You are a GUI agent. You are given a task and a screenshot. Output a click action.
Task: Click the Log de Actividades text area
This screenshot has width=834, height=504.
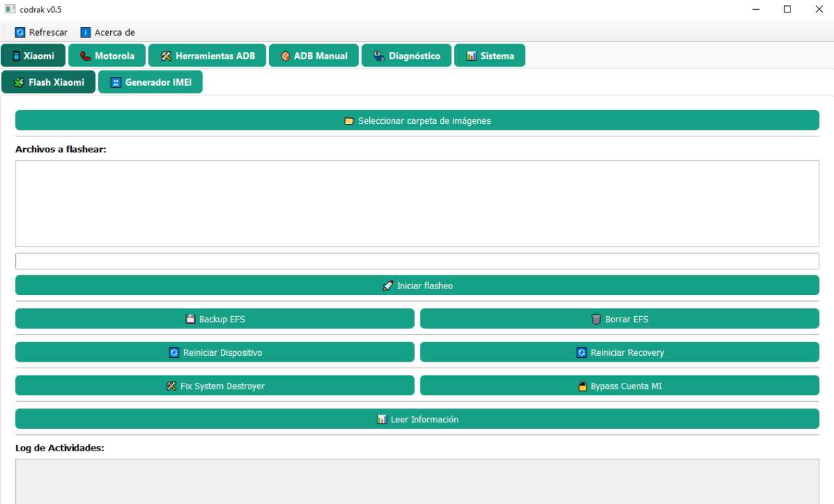pyautogui.click(x=417, y=481)
